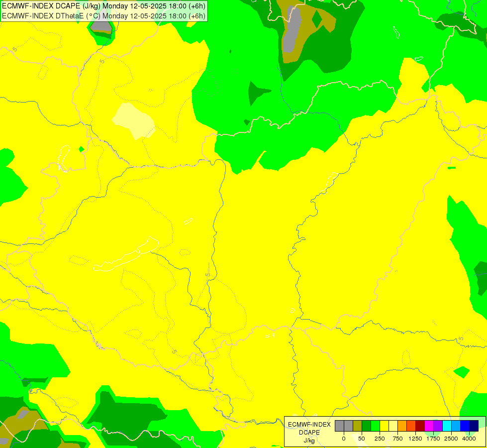Click the light orange legend swatch
This screenshot has width=487, height=448.
click(402, 426)
